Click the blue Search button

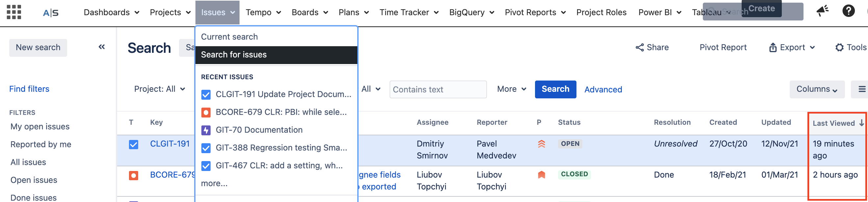point(555,89)
